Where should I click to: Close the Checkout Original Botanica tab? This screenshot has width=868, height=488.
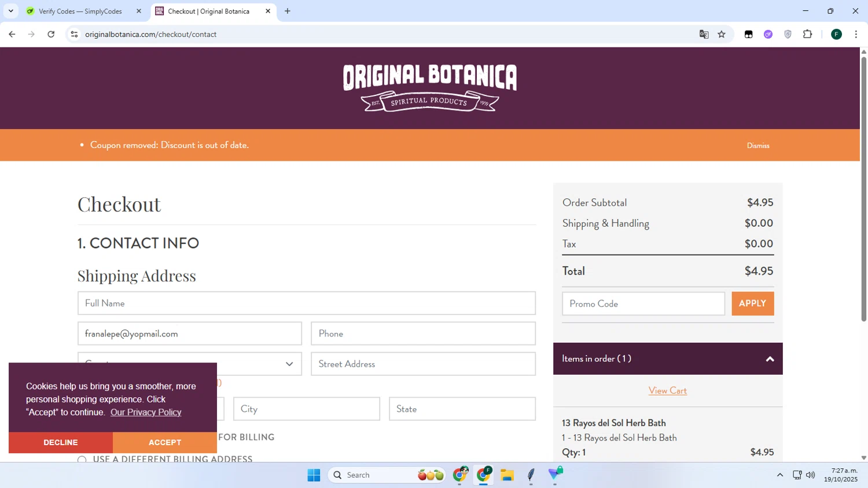268,11
